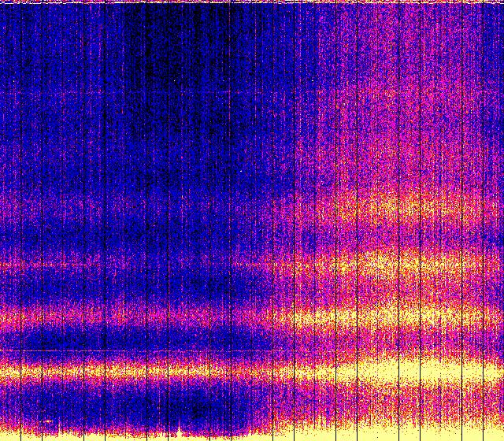Image resolution: width=504 pixels, height=441 pixels.
Task: Select the lower-left yellow horizontal band
Action: tap(79, 369)
